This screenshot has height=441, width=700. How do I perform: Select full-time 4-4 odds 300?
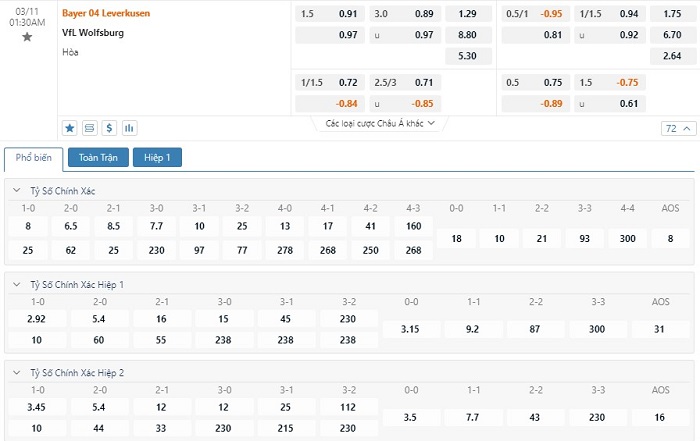(x=626, y=238)
